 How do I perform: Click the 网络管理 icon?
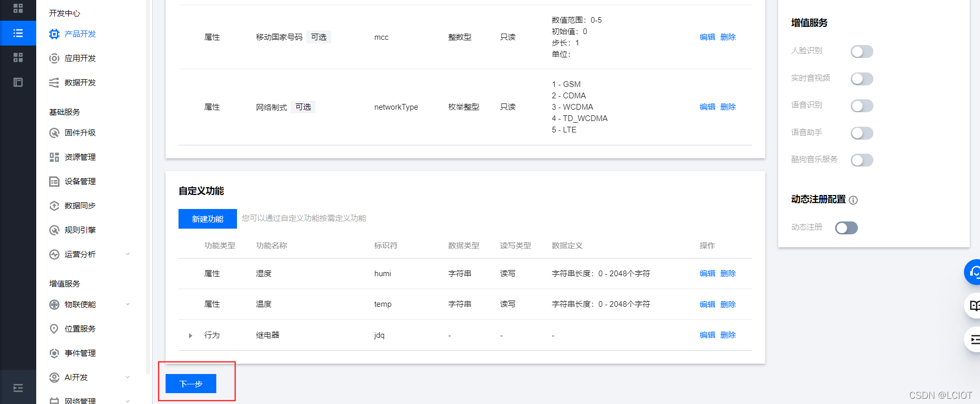click(54, 400)
